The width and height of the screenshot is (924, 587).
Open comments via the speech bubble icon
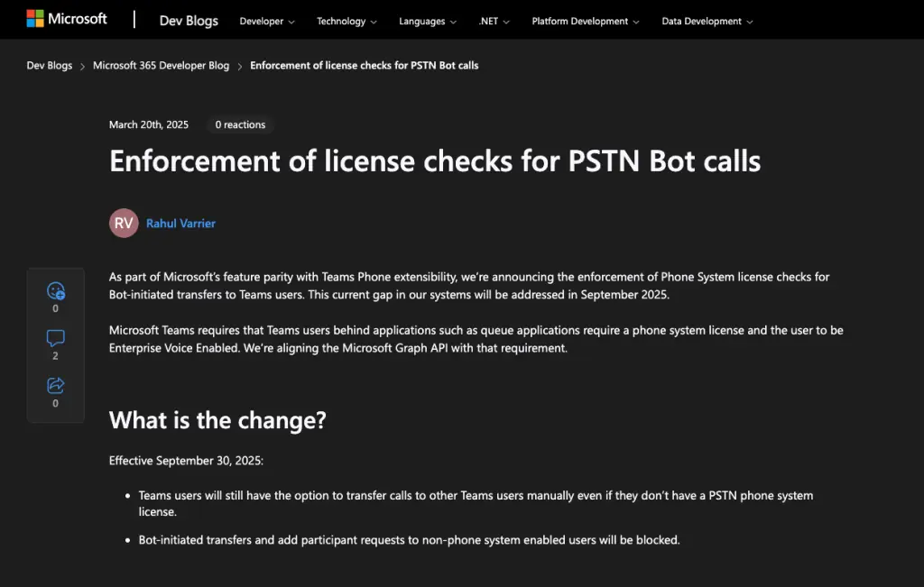(55, 338)
